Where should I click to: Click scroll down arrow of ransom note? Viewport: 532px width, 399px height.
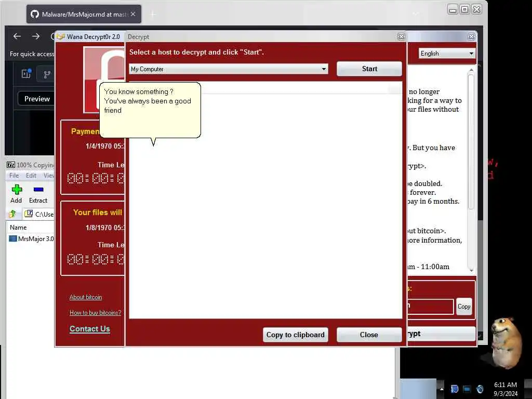[471, 270]
